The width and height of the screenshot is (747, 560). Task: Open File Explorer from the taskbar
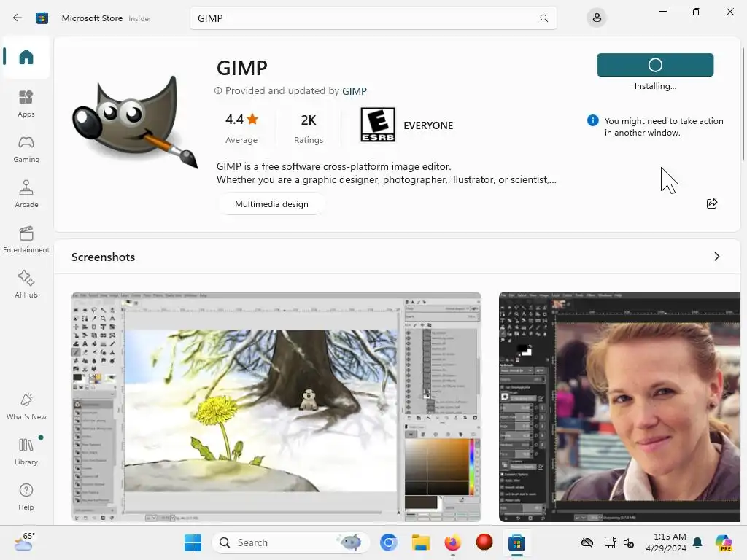421,542
